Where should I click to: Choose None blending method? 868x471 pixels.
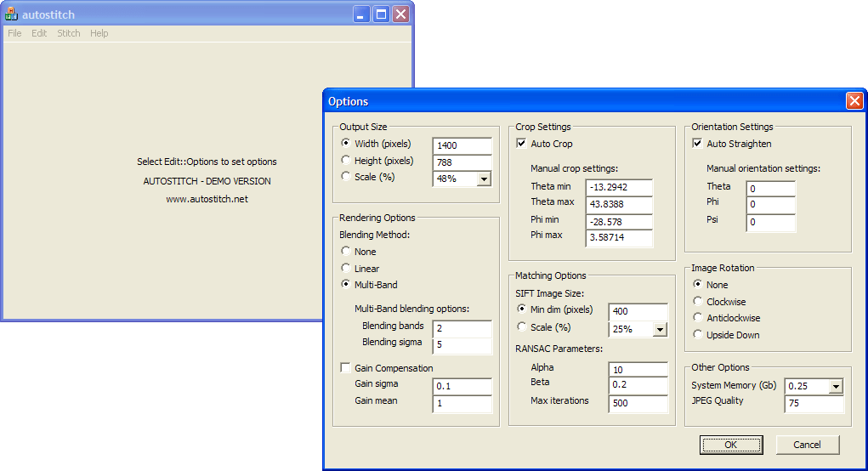coord(346,251)
